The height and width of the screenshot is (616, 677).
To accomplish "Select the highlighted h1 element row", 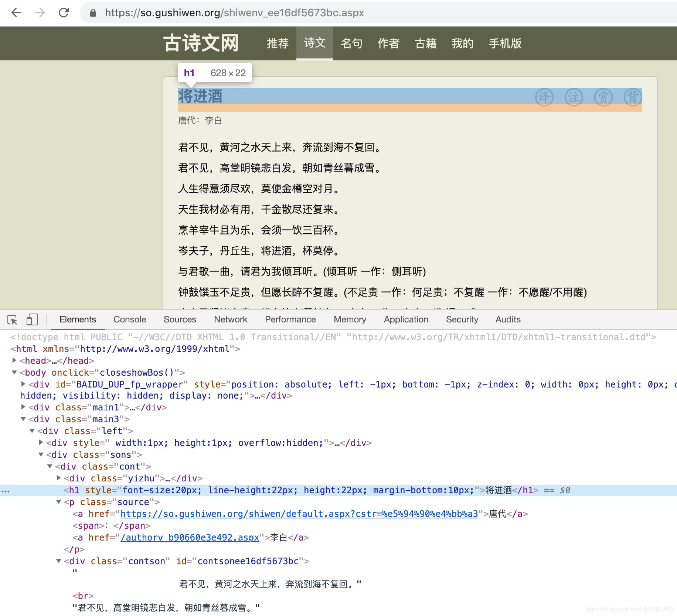I will coord(338,490).
